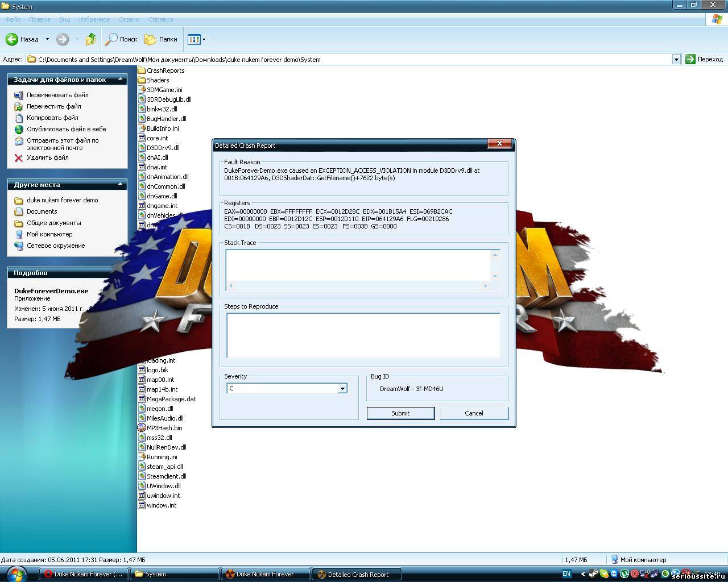Select core.int file icon

click(142, 138)
